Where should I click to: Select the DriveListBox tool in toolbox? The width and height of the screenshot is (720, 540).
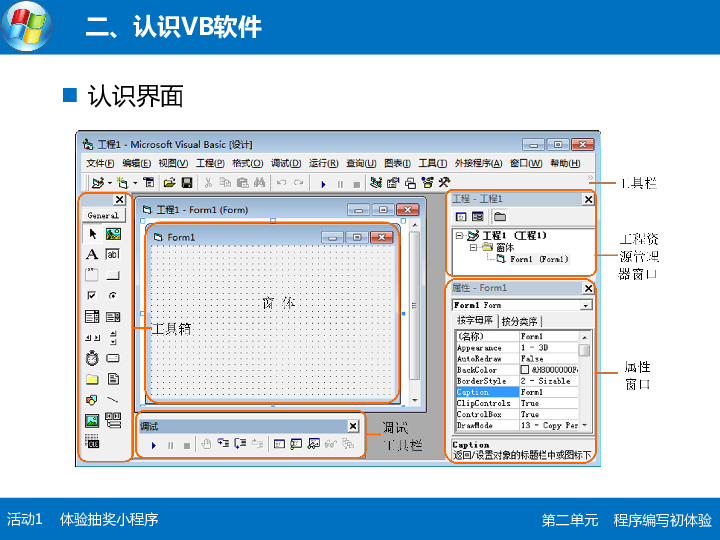tap(113, 358)
